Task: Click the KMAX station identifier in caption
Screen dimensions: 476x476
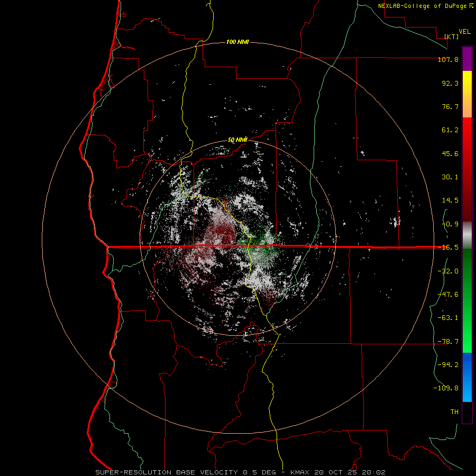Action: point(300,472)
